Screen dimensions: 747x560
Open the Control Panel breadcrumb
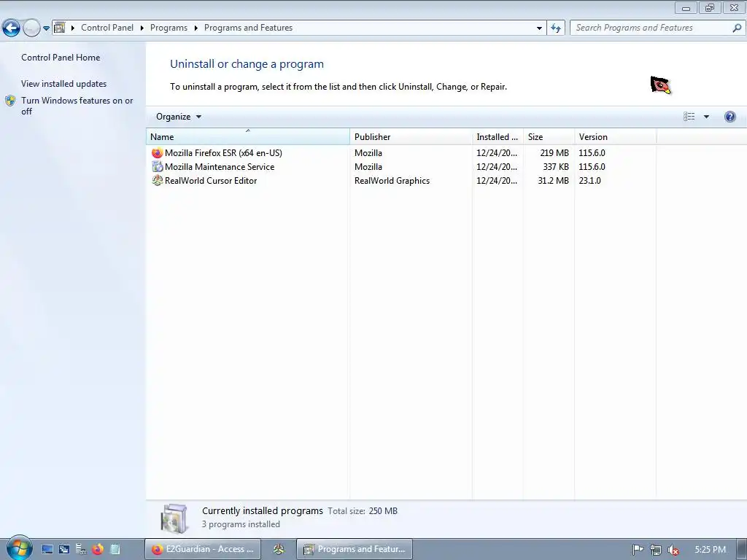click(107, 28)
